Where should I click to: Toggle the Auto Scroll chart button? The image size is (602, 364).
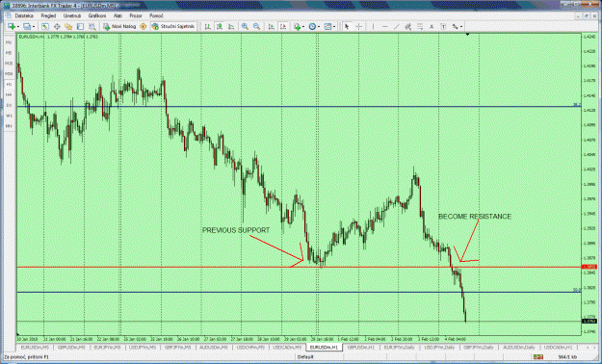pos(271,27)
